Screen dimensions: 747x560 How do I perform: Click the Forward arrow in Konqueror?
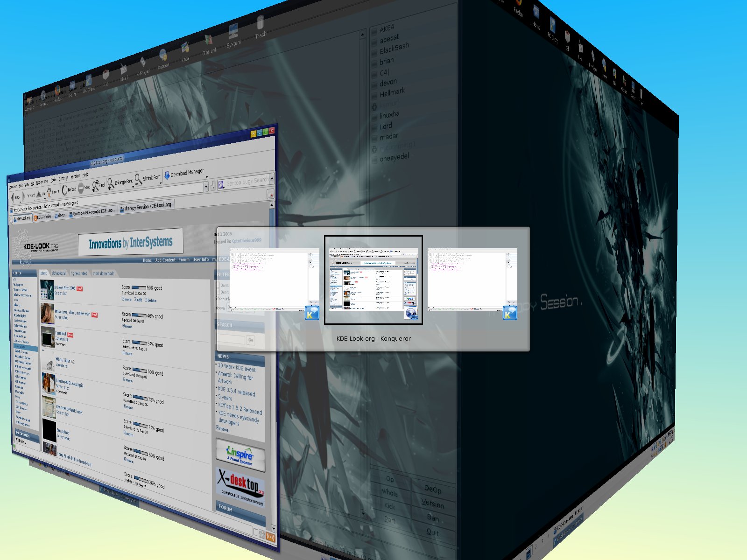[x=24, y=196]
